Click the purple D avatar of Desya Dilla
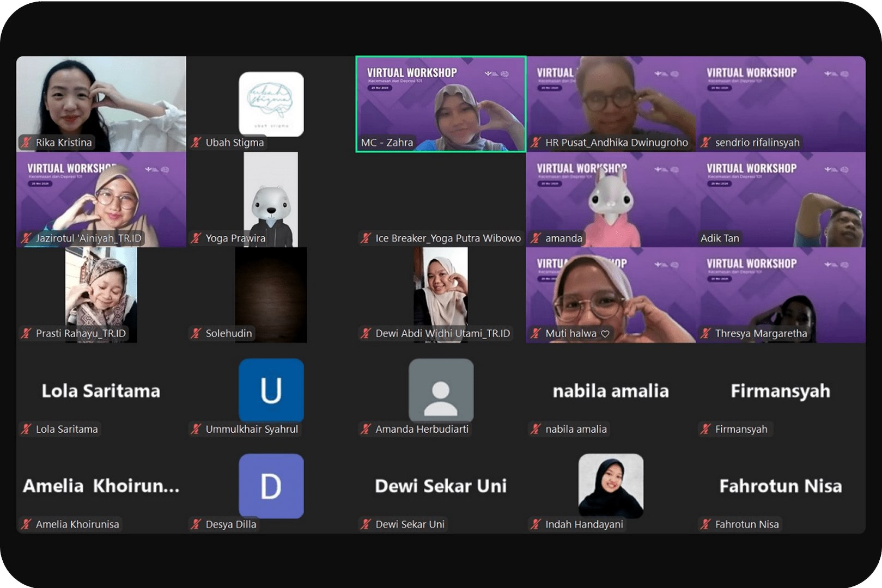 tap(271, 485)
